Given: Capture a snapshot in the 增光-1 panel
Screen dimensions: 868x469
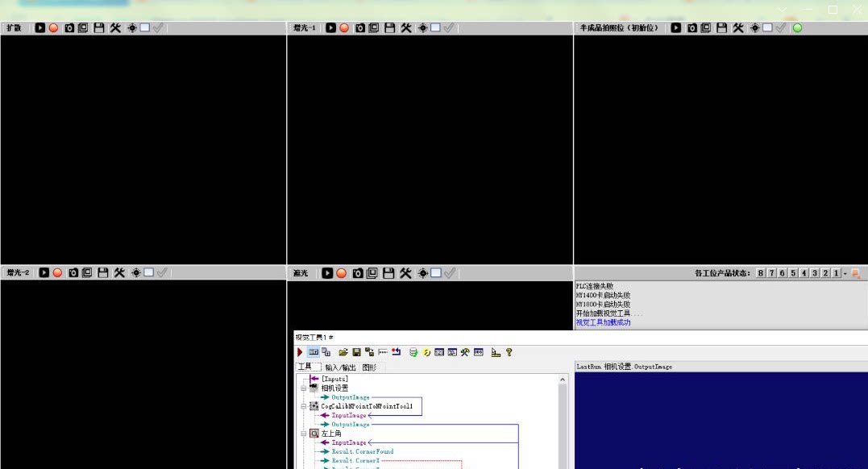Looking at the screenshot, I should coord(359,27).
